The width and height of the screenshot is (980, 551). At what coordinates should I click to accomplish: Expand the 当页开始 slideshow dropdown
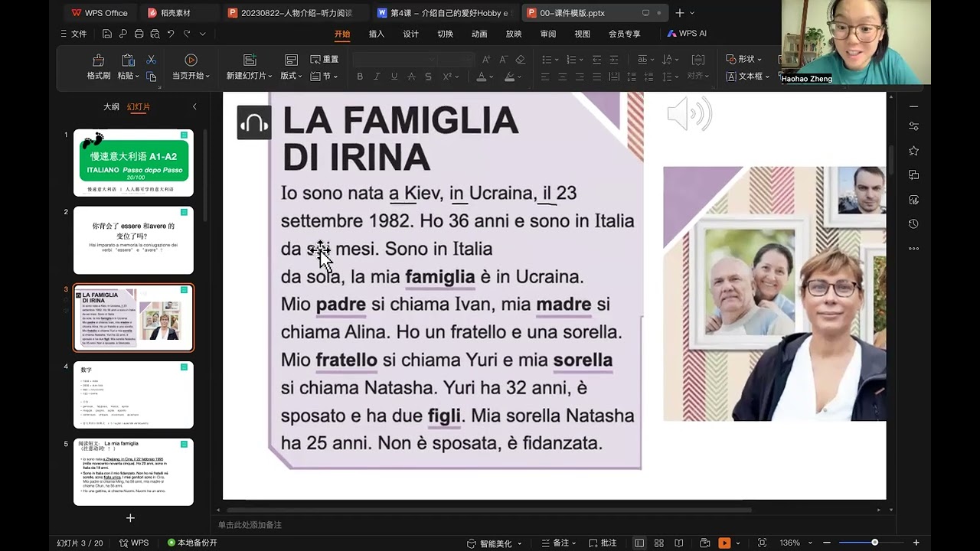(x=207, y=77)
